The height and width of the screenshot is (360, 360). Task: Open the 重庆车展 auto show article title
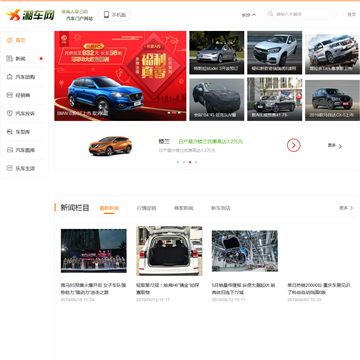click(x=319, y=289)
